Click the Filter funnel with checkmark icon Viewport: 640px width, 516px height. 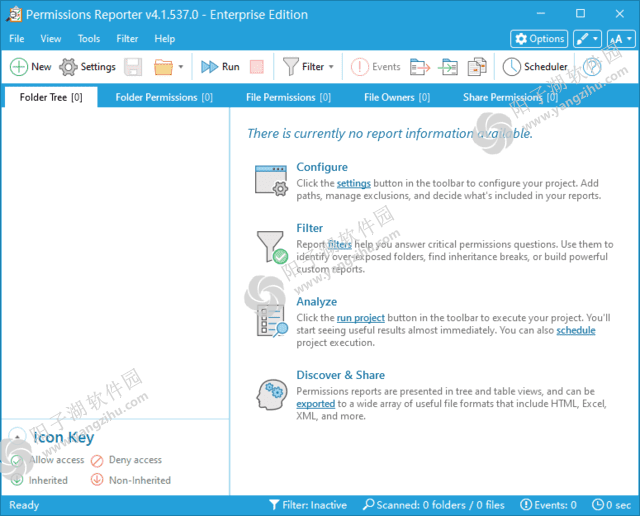[x=272, y=247]
